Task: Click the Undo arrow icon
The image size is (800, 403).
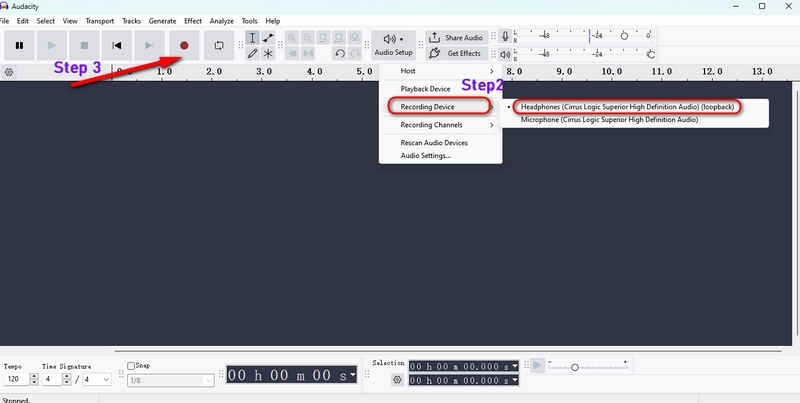Action: tap(339, 53)
